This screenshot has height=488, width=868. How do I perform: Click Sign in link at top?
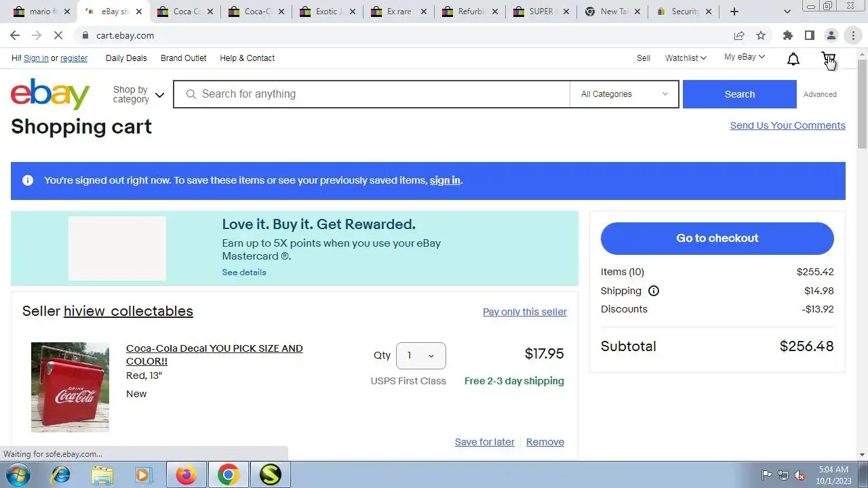click(36, 58)
